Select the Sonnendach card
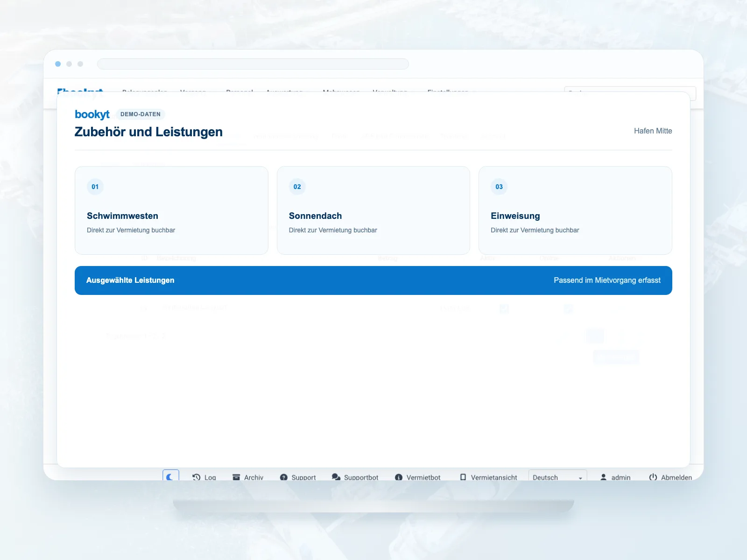 (x=373, y=210)
